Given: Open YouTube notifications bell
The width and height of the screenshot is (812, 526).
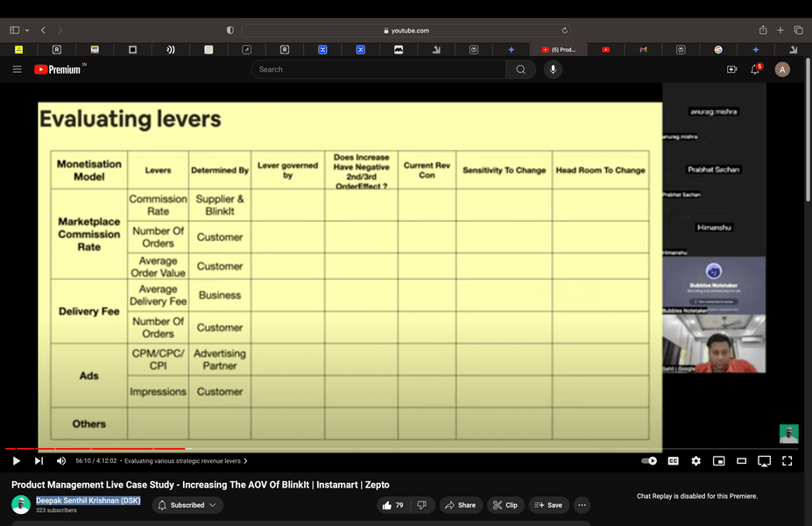Looking at the screenshot, I should tap(755, 69).
